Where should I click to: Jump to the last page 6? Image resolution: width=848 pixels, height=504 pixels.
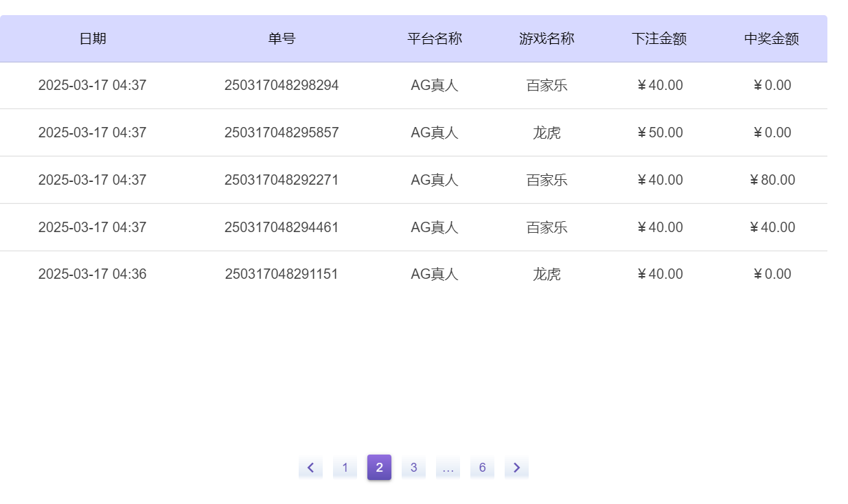coord(482,467)
